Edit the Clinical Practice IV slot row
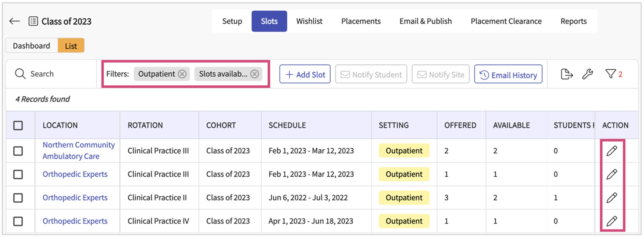The image size is (644, 237). (x=612, y=221)
